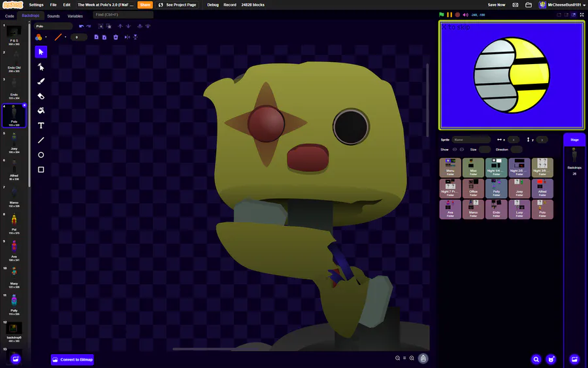The width and height of the screenshot is (588, 368).
Task: Switch to the Sounds tab
Action: (x=54, y=16)
